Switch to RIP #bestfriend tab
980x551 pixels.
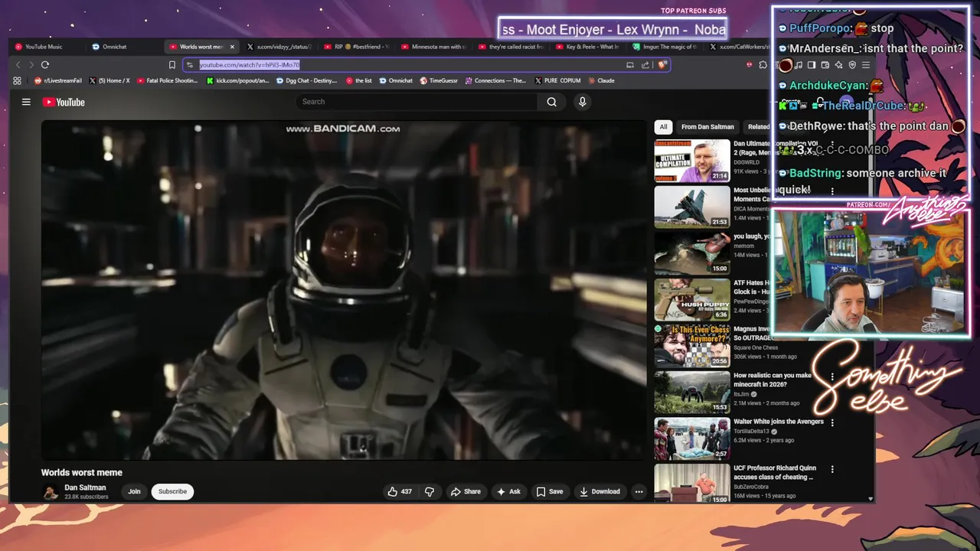point(357,47)
